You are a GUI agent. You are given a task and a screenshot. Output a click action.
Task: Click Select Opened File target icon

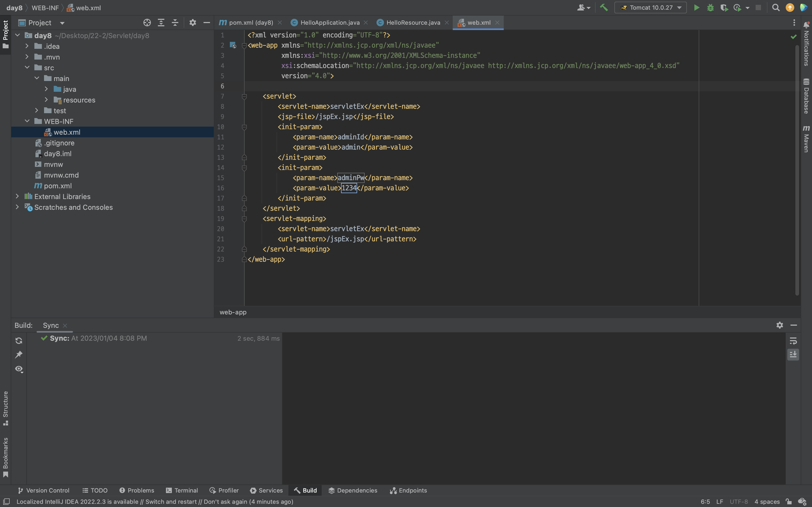point(147,23)
